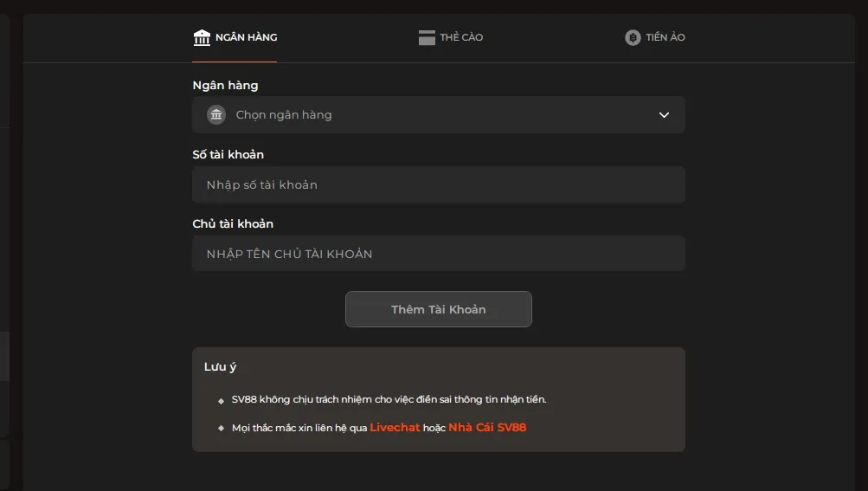The height and width of the screenshot is (491, 868).
Task: Open the Nhà Cái SV88 link
Action: (x=487, y=427)
